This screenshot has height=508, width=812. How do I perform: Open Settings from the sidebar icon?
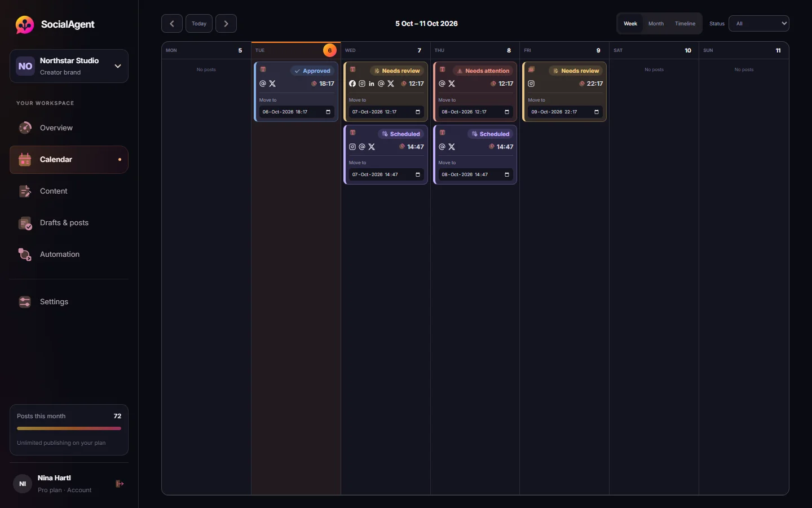click(25, 302)
